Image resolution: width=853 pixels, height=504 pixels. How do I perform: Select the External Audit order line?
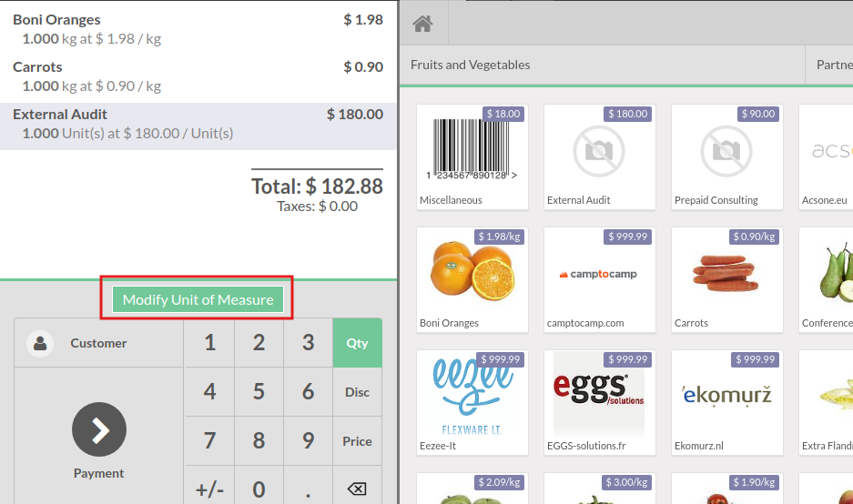click(x=198, y=124)
